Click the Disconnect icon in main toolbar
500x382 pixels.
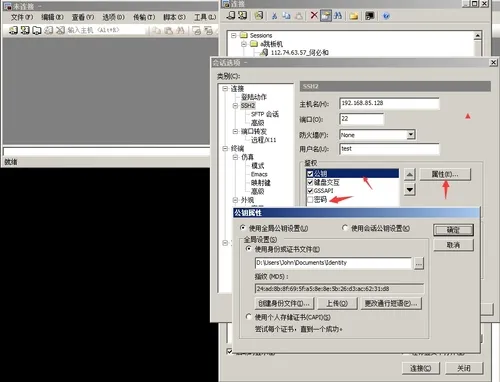click(60, 30)
